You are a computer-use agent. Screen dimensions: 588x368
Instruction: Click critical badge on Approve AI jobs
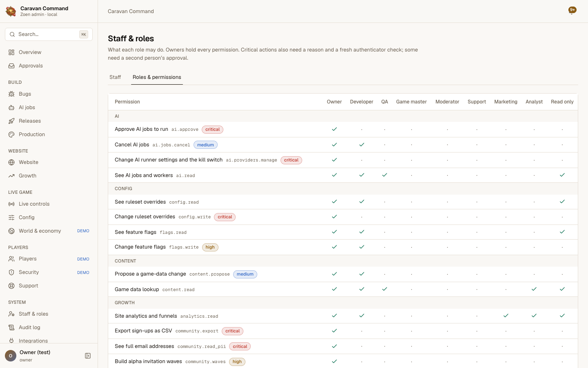[x=212, y=130]
